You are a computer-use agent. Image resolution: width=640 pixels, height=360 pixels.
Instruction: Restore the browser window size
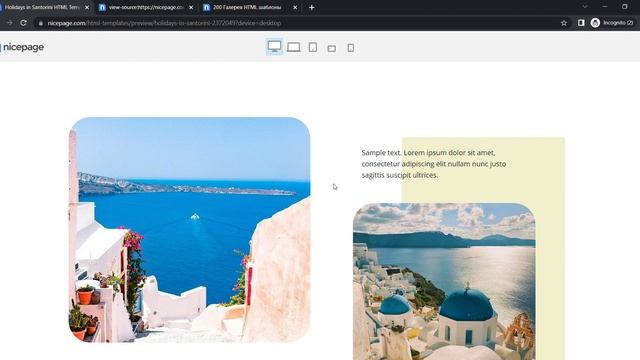624,7
